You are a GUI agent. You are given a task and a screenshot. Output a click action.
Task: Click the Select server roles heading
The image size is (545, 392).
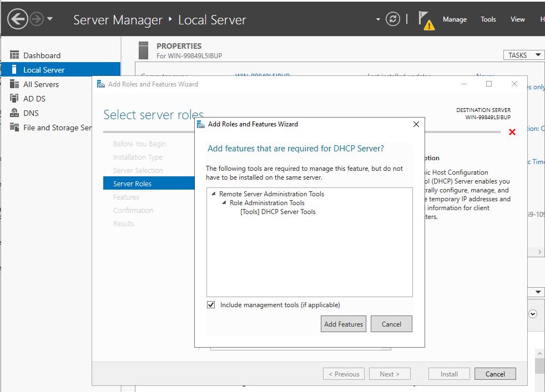pyautogui.click(x=153, y=115)
